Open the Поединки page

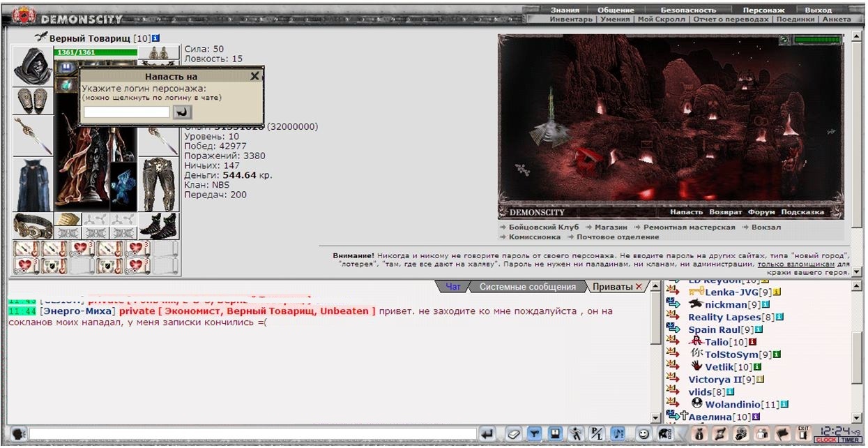(795, 20)
